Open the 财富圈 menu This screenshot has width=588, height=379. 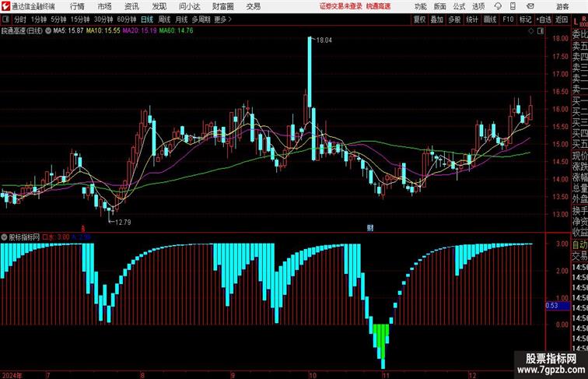coord(223,6)
